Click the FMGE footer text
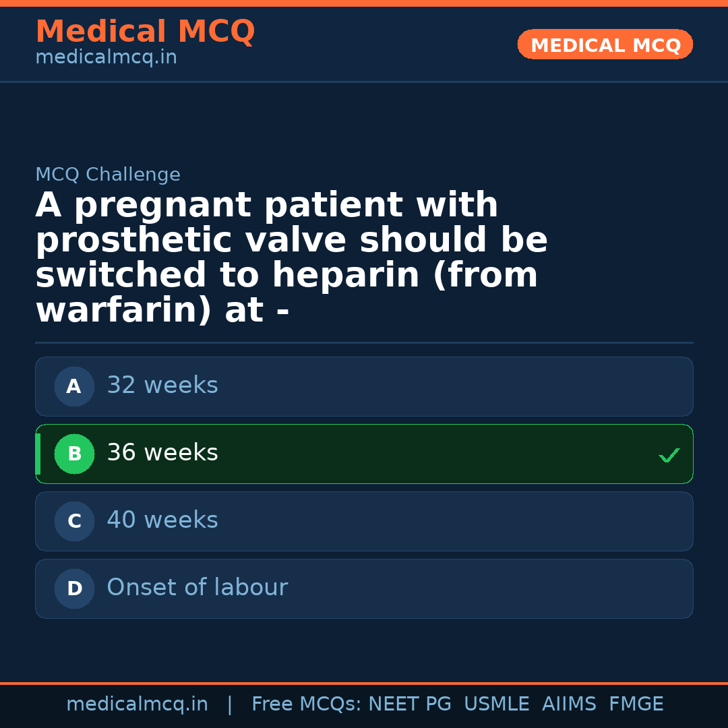 636,704
